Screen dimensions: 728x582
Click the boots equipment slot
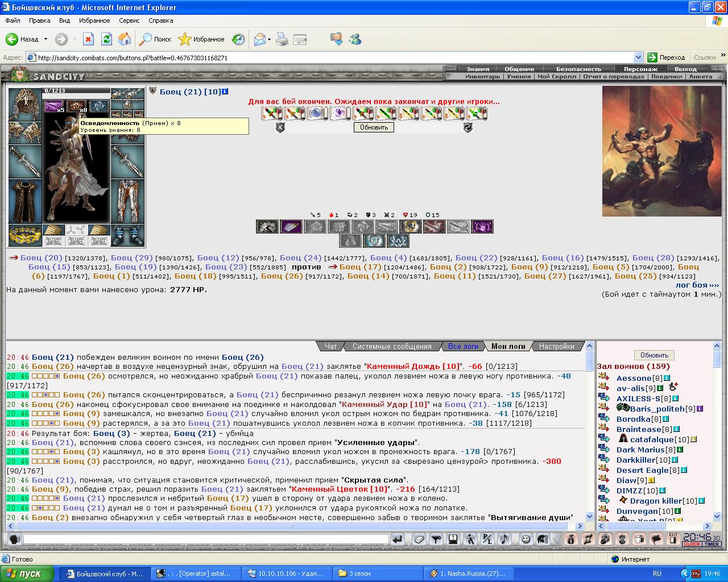[127, 235]
